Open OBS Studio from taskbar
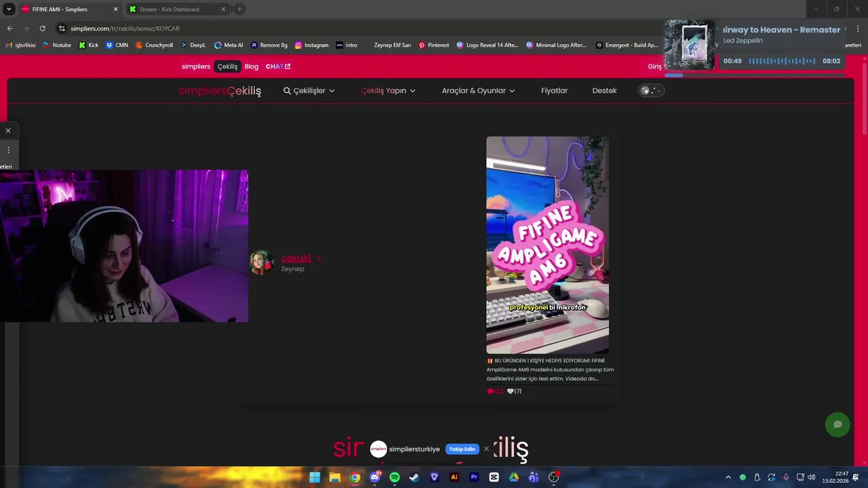 coord(553,477)
